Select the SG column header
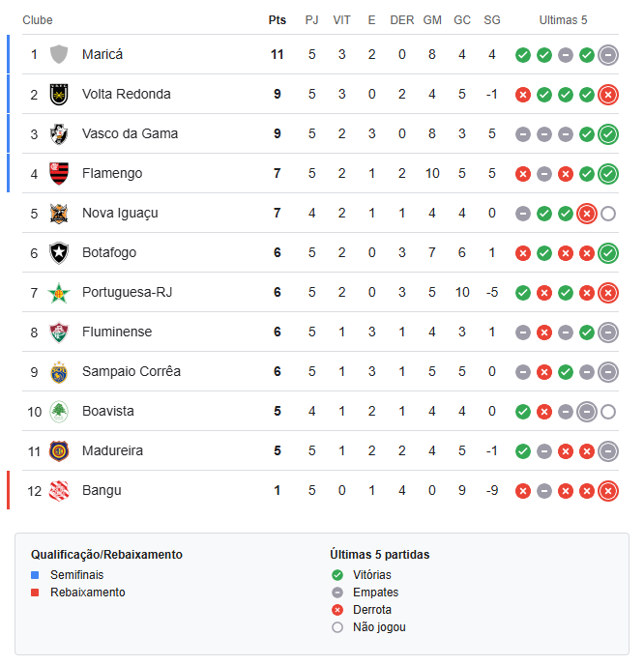The image size is (644, 665). pos(491,20)
